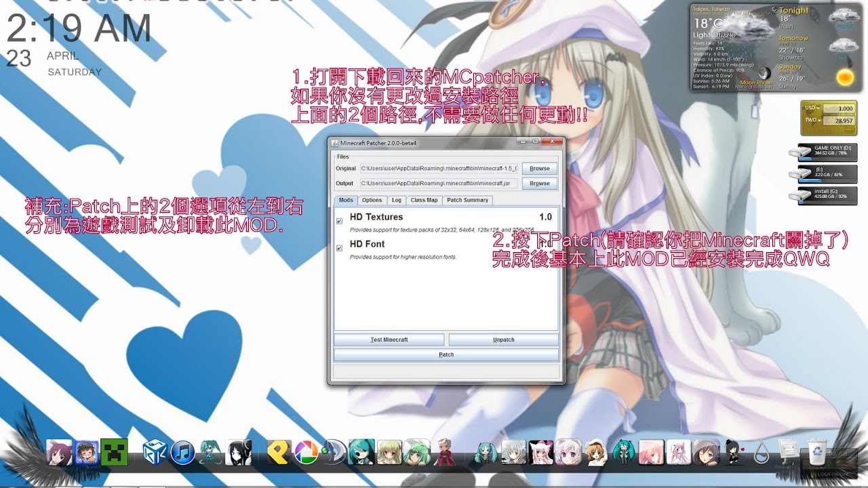Open the Class Map tab
Image resolution: width=868 pixels, height=488 pixels.
tap(425, 200)
